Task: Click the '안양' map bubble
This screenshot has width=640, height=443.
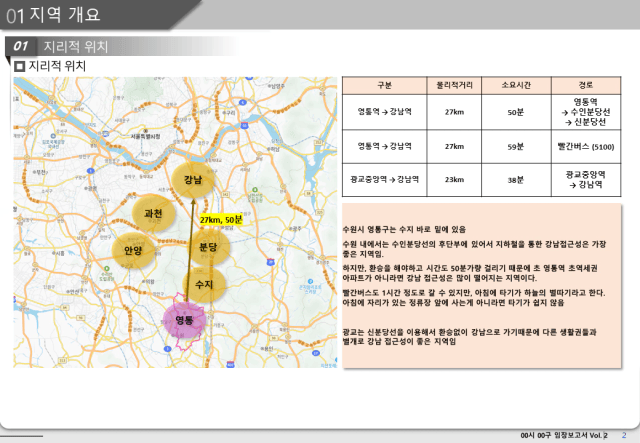Action: pos(133,250)
